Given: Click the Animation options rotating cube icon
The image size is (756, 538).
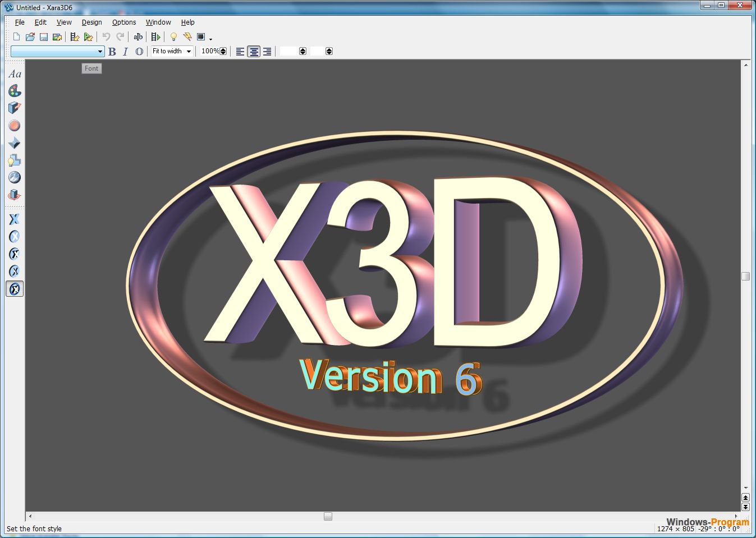Looking at the screenshot, I should 15,195.
